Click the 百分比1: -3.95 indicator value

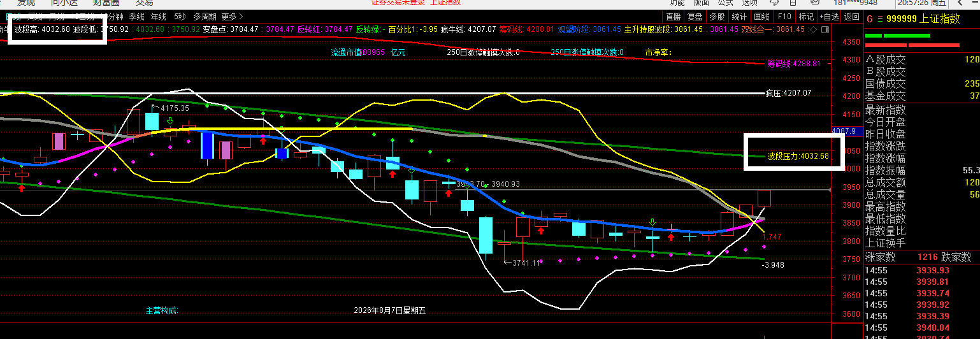(x=413, y=29)
